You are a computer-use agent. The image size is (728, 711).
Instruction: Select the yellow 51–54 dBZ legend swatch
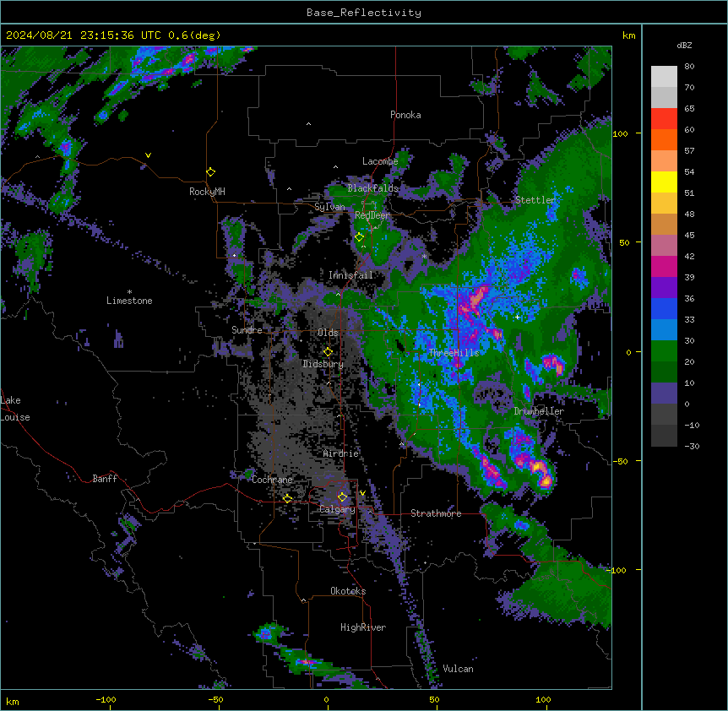(x=664, y=182)
